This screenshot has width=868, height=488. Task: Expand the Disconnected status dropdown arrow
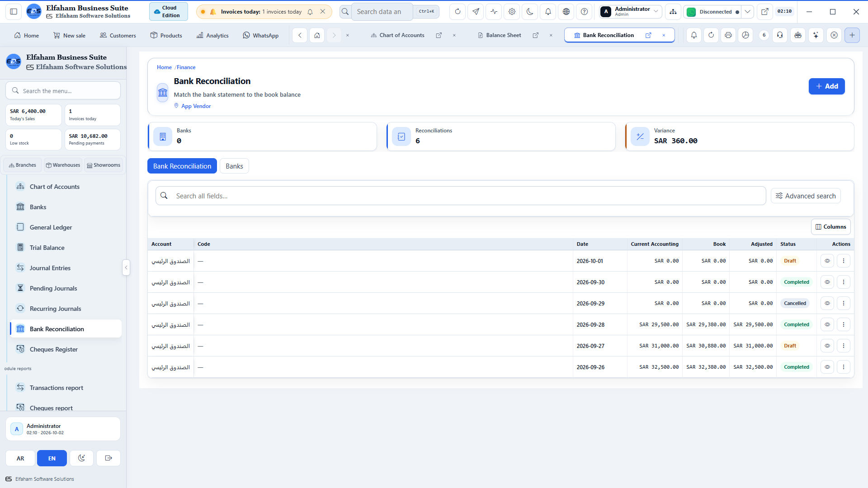(x=747, y=12)
